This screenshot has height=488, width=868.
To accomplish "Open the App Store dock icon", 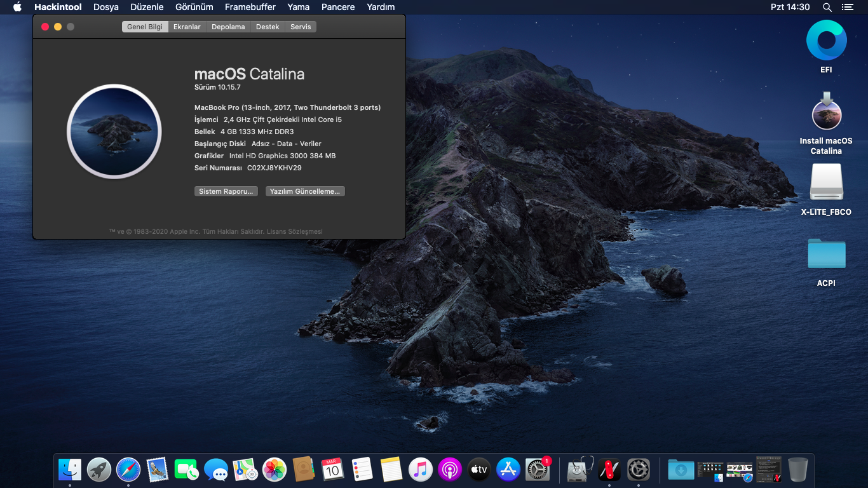I will (x=508, y=470).
